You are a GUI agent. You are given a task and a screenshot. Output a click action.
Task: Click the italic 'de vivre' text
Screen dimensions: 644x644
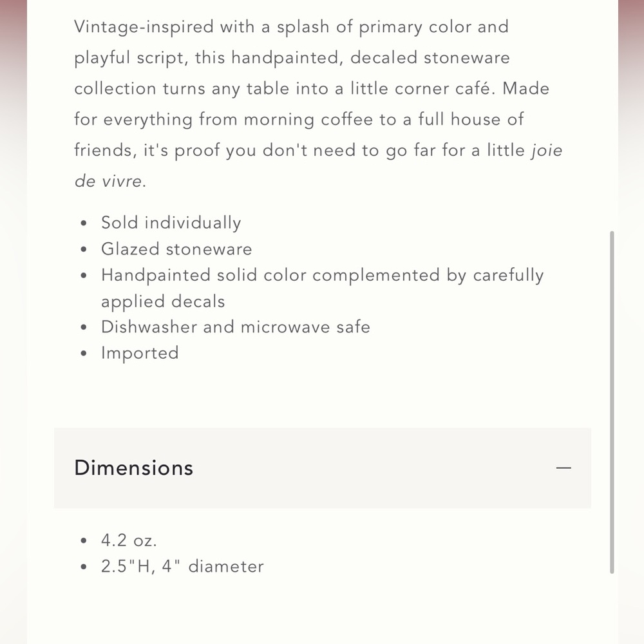pyautogui.click(x=108, y=181)
